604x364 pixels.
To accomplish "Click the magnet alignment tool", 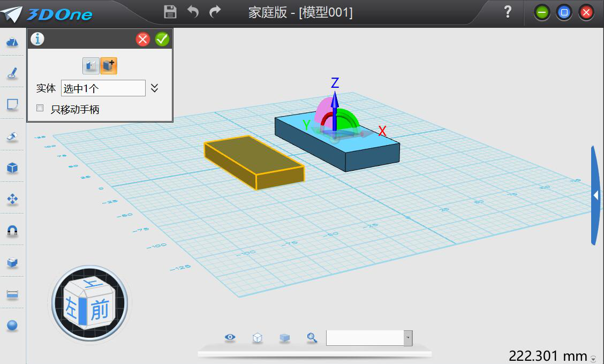I will click(12, 230).
